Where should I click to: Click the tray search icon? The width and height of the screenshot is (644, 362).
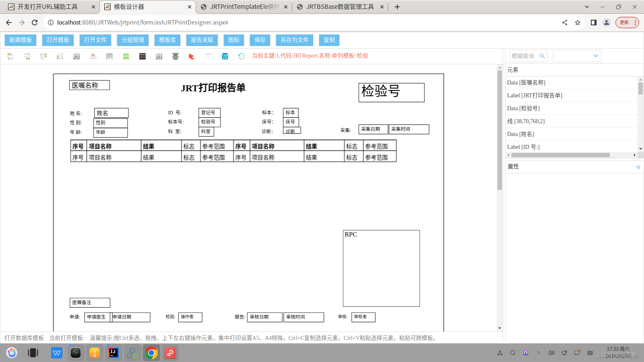(513, 353)
